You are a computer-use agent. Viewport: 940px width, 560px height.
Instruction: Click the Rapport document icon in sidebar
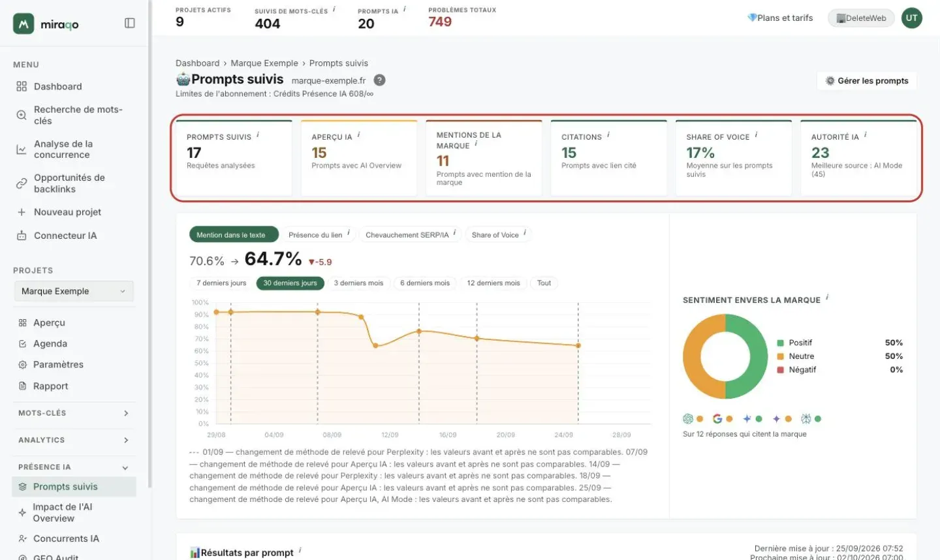click(22, 386)
